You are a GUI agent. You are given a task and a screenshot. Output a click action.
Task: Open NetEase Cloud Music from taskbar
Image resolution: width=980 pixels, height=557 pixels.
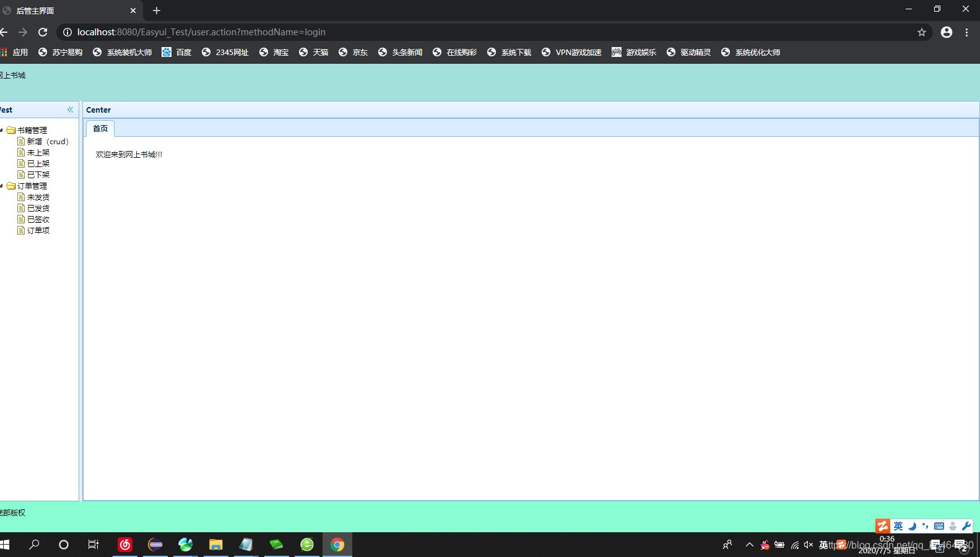[x=125, y=545]
